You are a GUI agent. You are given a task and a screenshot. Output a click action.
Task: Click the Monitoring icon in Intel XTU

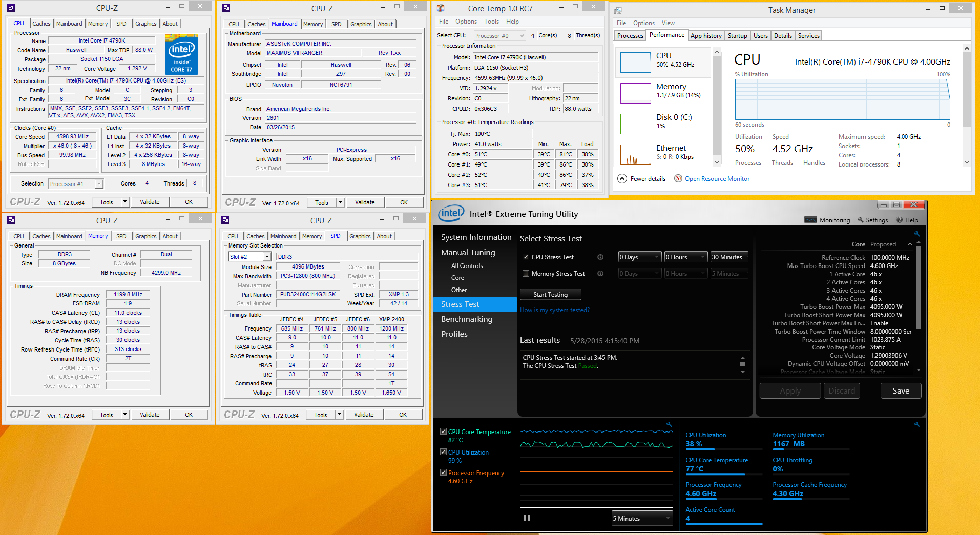coord(810,220)
